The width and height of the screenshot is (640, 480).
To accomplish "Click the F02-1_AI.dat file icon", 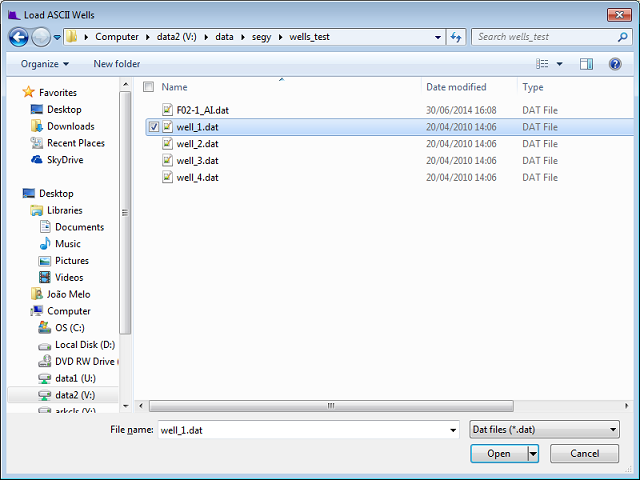I will (x=167, y=110).
